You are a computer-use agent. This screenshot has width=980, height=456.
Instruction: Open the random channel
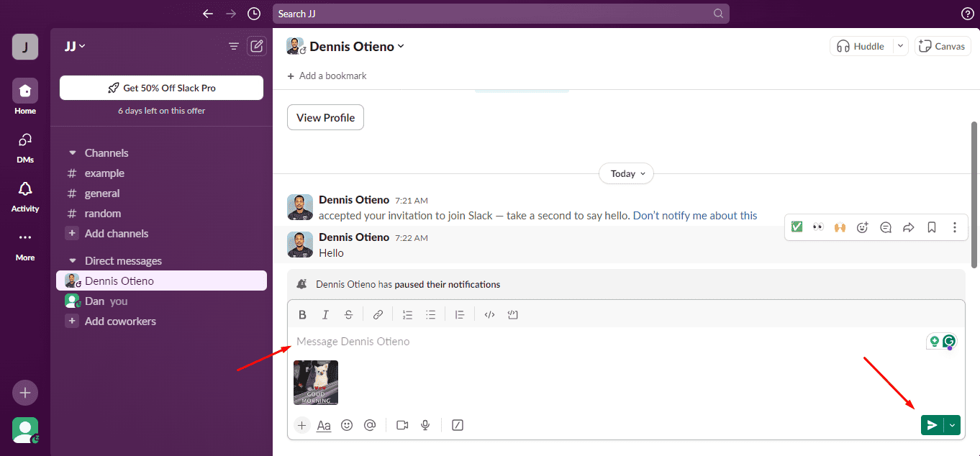pos(103,214)
